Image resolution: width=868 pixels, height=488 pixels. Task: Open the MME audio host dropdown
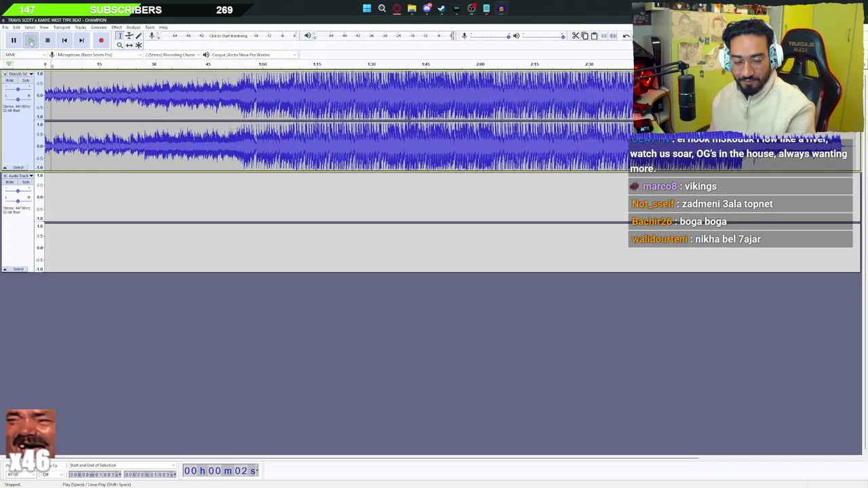coord(26,55)
